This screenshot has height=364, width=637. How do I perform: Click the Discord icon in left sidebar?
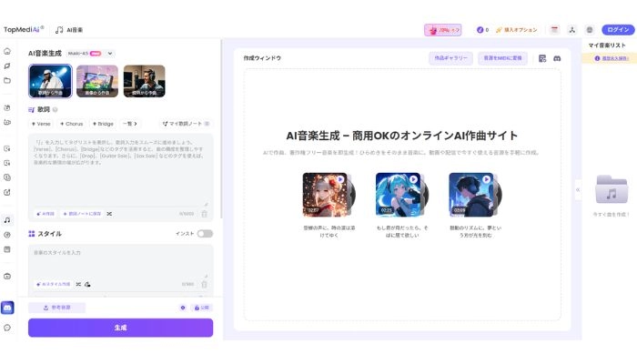(x=7, y=308)
